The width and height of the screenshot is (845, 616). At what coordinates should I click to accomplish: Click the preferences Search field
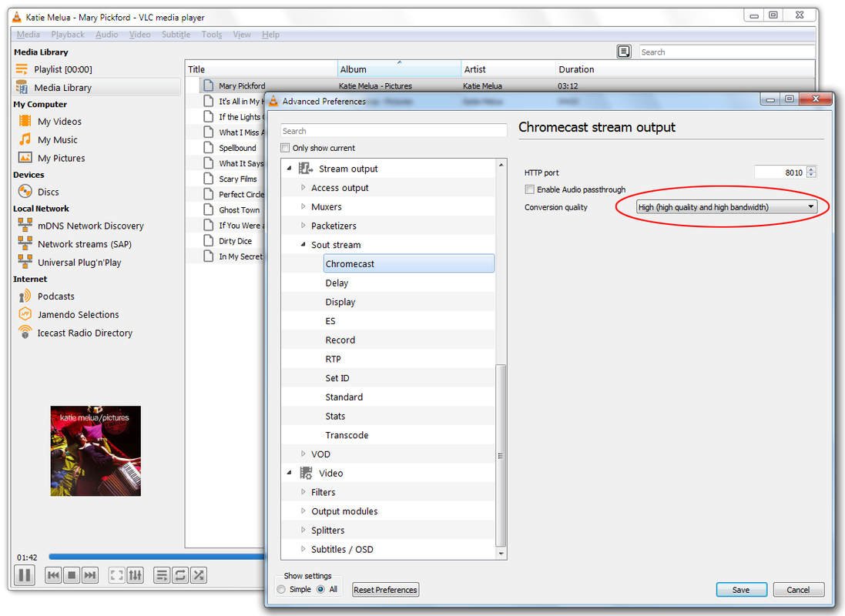[x=394, y=131]
